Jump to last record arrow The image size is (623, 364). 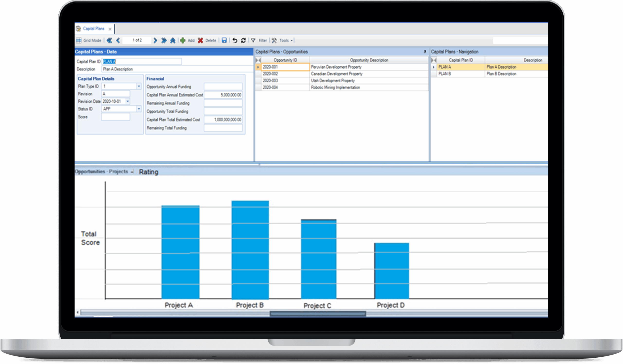[164, 40]
